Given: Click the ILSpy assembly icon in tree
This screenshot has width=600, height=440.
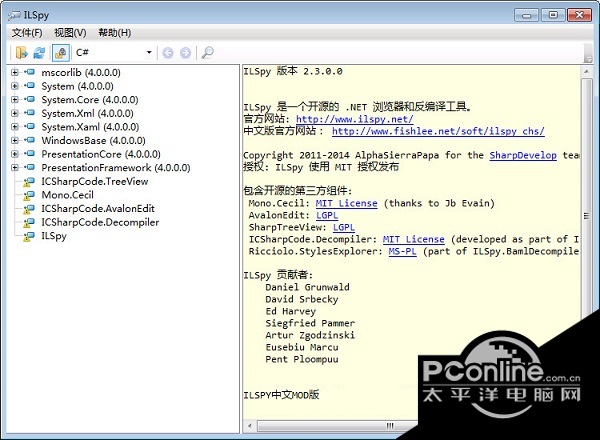Looking at the screenshot, I should tap(29, 236).
